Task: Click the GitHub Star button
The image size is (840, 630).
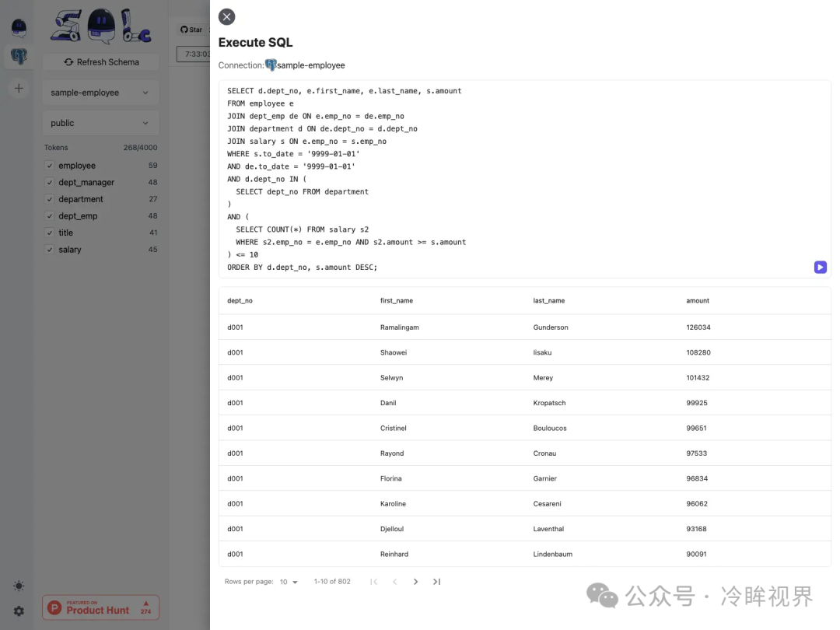Action: coord(192,30)
